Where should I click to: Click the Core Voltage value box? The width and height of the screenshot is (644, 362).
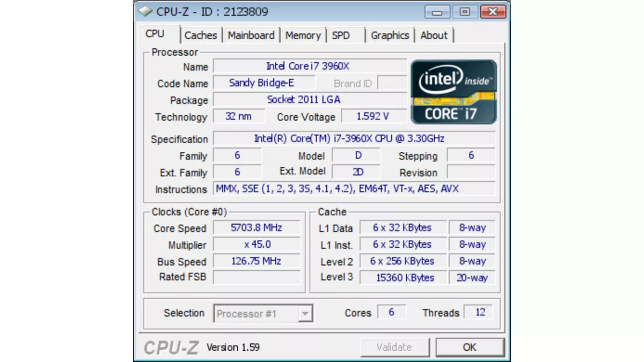(373, 116)
